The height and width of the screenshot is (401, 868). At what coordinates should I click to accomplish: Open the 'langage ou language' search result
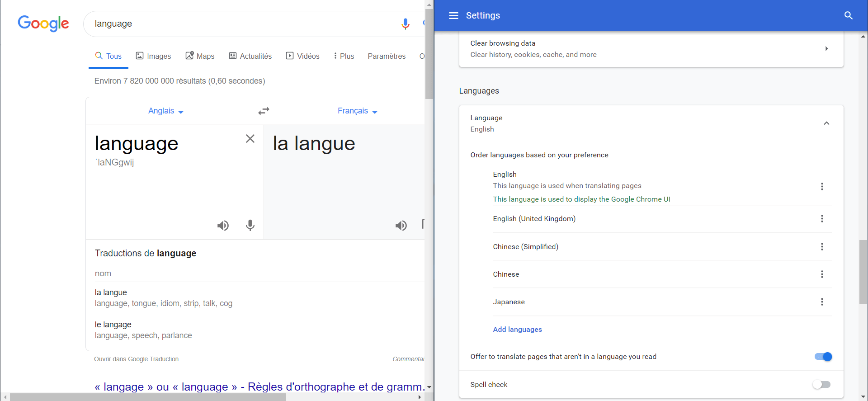259,387
